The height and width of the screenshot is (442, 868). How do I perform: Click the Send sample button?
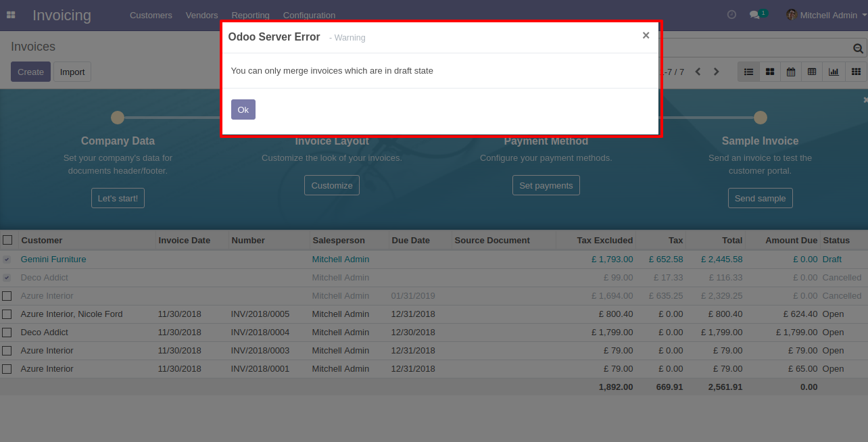click(x=761, y=198)
